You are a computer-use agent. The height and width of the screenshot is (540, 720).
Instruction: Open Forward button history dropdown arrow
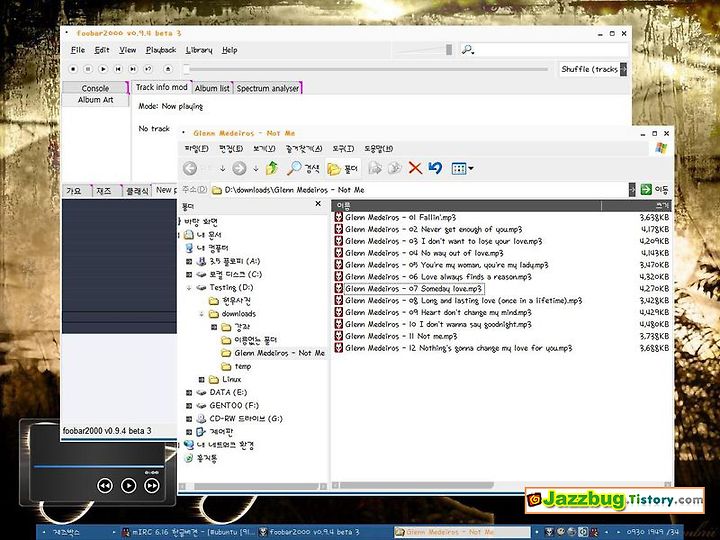tap(256, 169)
